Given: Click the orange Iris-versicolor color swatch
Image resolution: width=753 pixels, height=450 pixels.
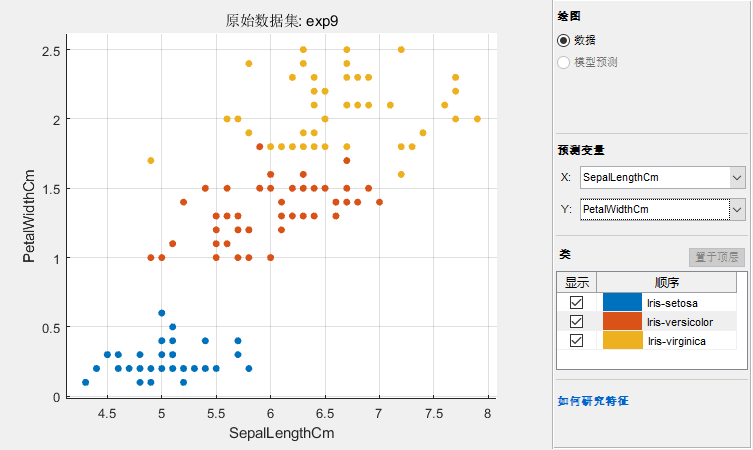Looking at the screenshot, I should [x=622, y=321].
